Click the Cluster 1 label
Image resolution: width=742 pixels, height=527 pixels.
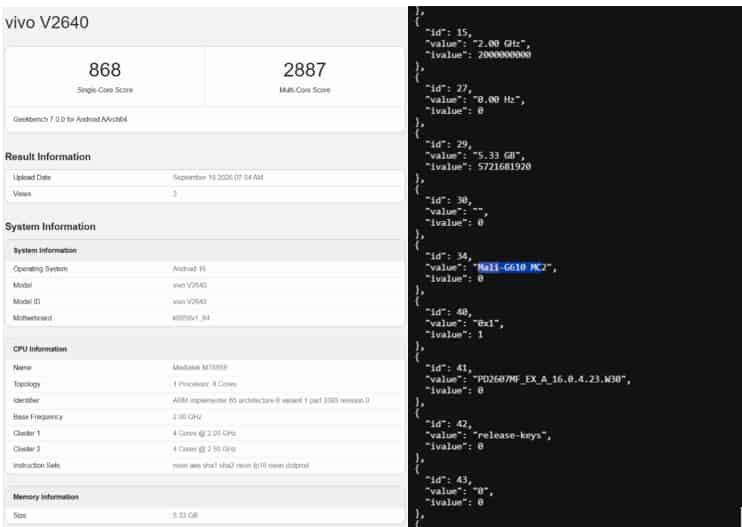pos(26,433)
